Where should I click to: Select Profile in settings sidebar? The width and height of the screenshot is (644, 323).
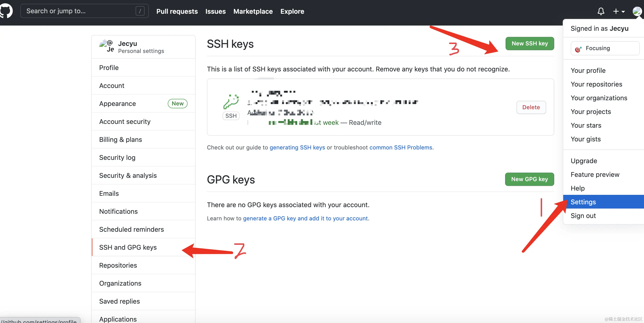pos(143,68)
